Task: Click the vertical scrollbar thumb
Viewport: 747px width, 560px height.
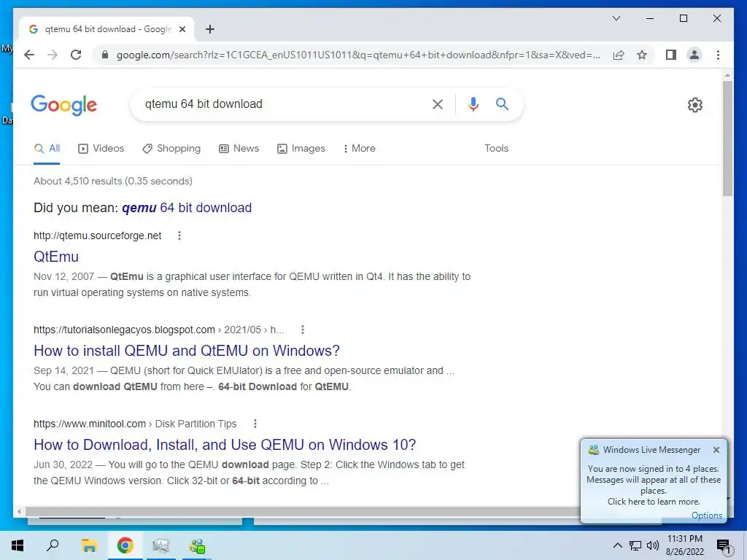Action: pos(727,138)
